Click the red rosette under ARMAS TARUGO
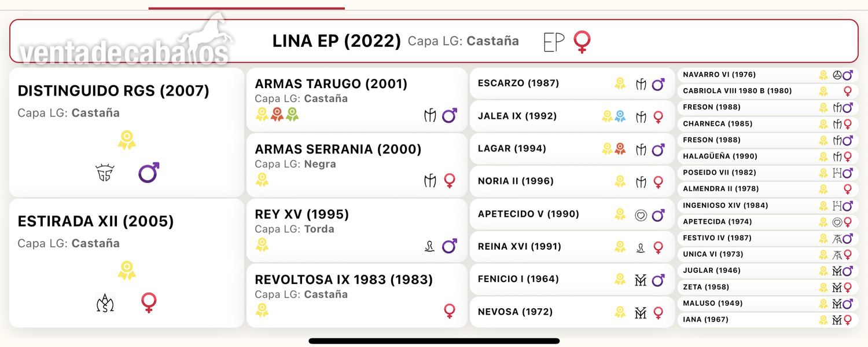Viewport: 868px width, 347px height. pyautogui.click(x=277, y=115)
